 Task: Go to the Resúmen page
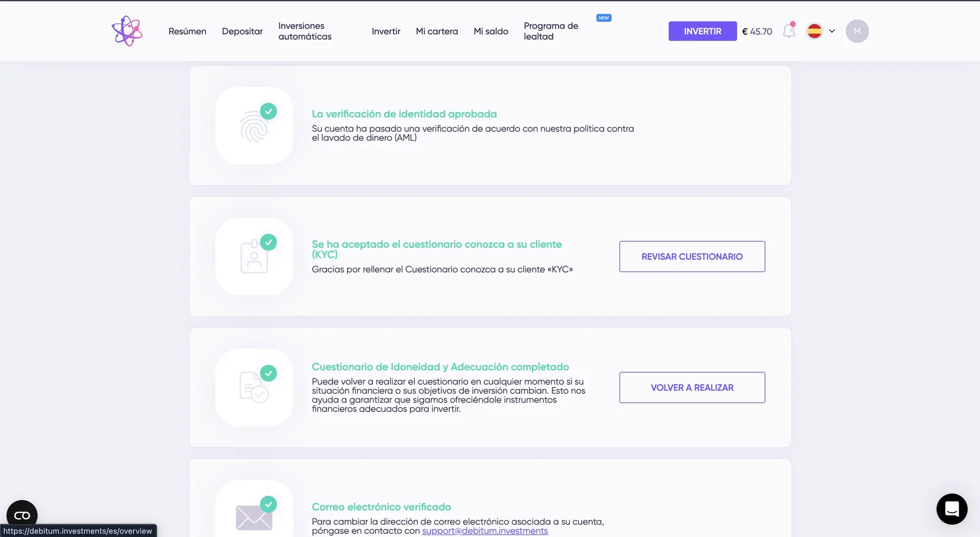click(x=187, y=31)
